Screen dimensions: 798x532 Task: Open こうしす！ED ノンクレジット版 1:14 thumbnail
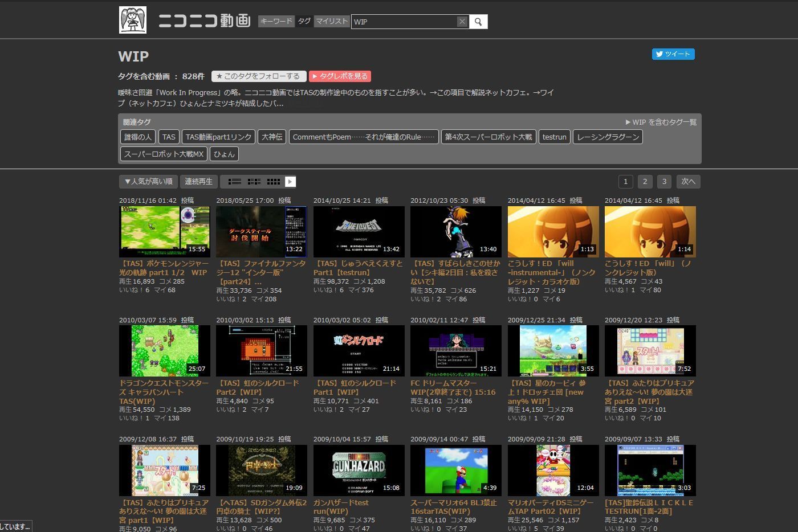[x=650, y=232]
